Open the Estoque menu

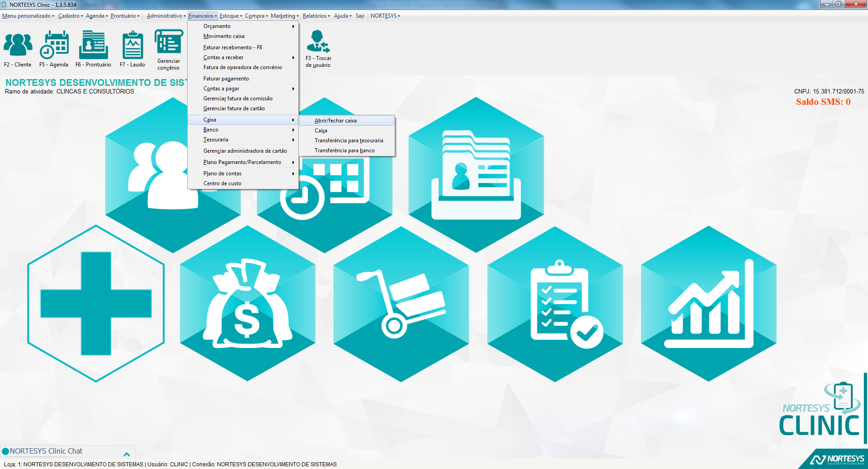click(x=231, y=16)
